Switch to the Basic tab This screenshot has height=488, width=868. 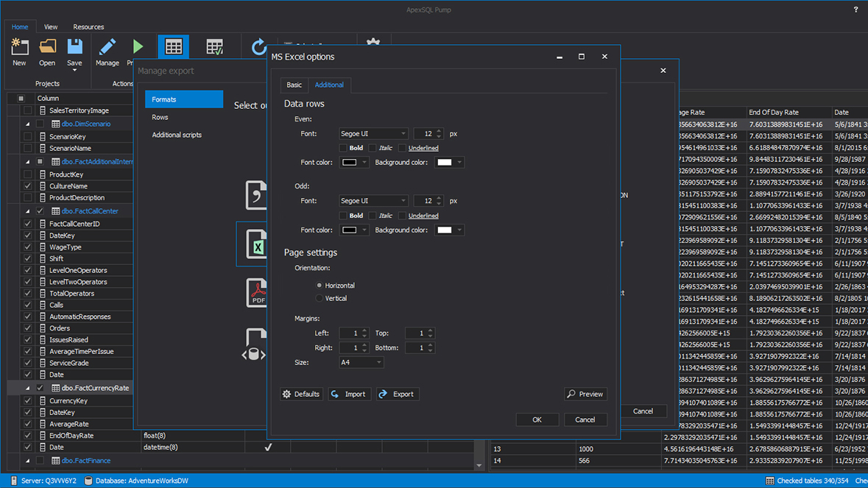pos(294,85)
